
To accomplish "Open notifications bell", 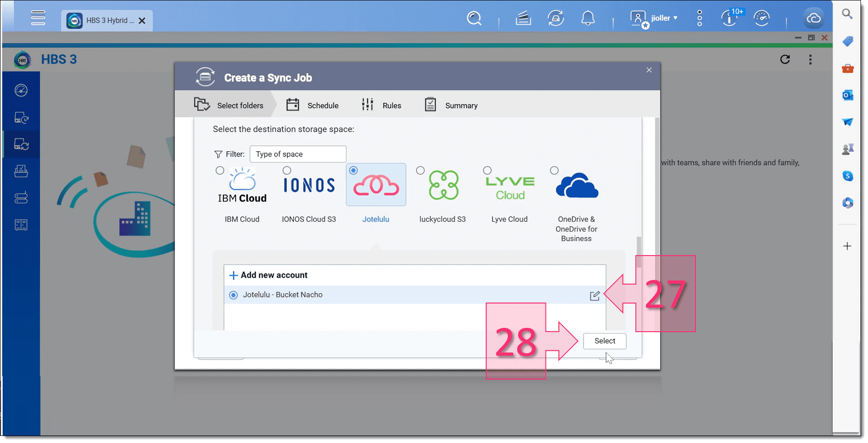I will 588,18.
